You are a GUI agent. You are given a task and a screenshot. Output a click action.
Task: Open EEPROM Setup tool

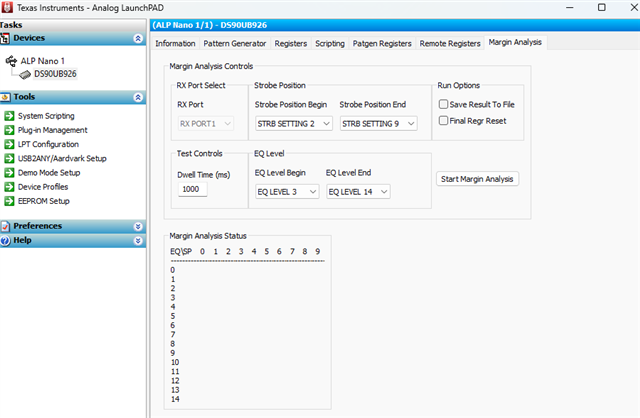[x=44, y=201]
